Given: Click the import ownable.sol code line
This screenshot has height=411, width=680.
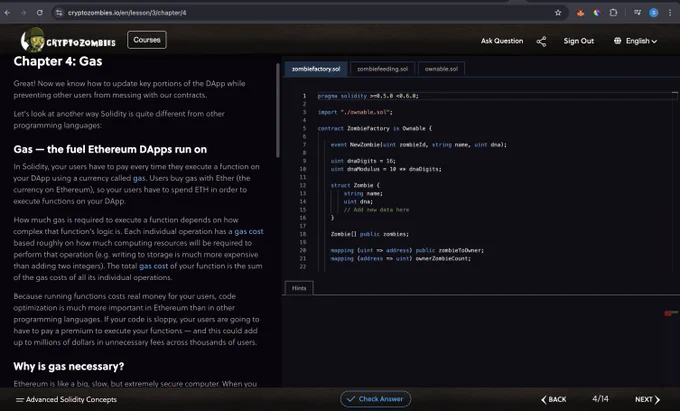Looking at the screenshot, I should 355,112.
